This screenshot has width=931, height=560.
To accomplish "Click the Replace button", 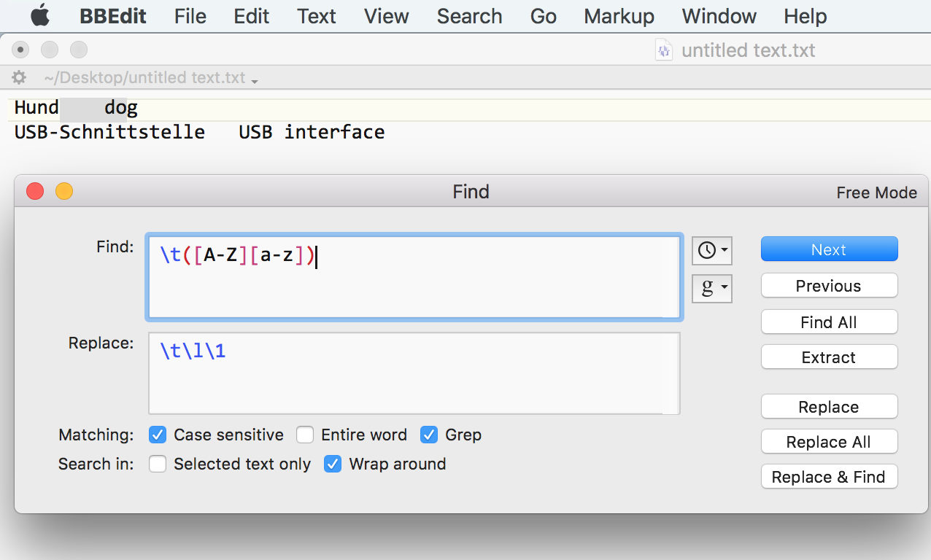I will click(829, 407).
